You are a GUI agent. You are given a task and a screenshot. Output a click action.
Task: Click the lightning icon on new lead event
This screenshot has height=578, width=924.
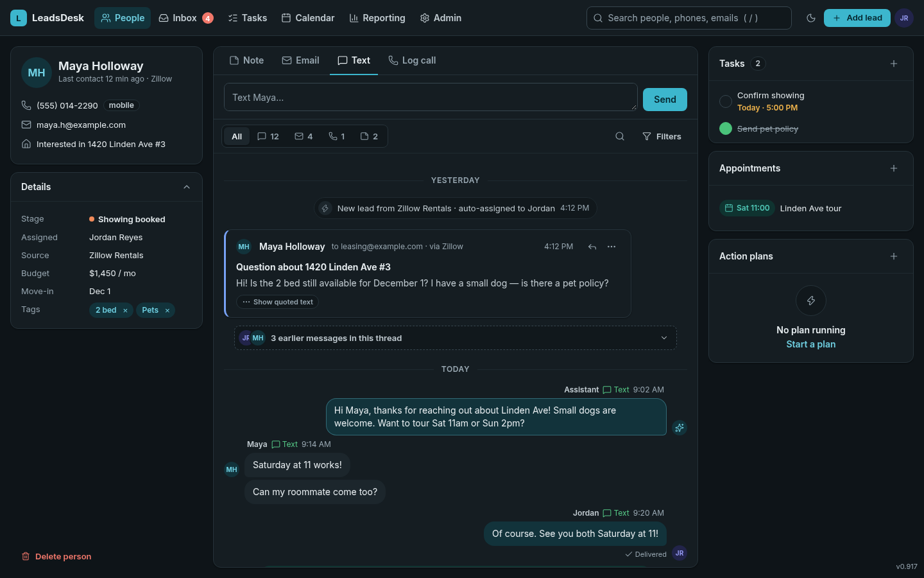[325, 208]
